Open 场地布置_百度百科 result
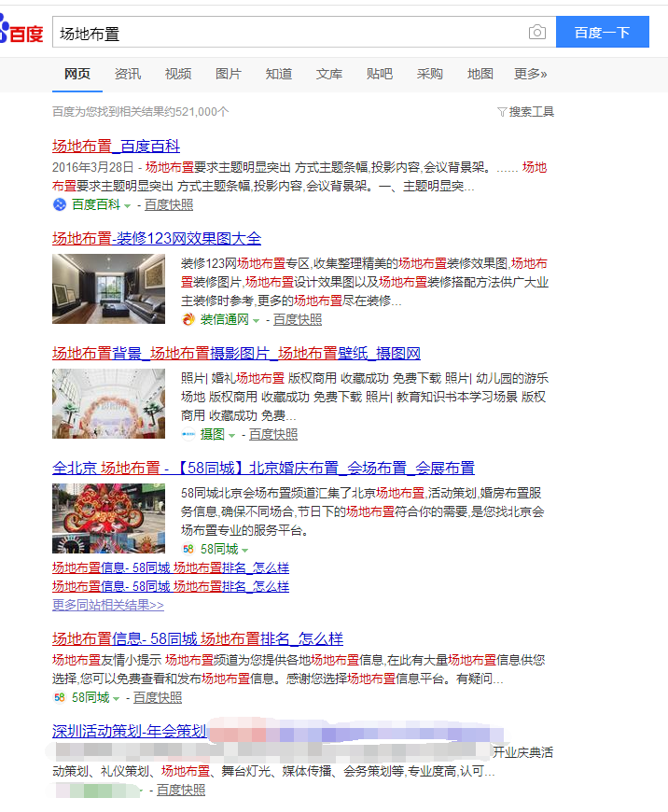The width and height of the screenshot is (668, 812). coord(116,146)
